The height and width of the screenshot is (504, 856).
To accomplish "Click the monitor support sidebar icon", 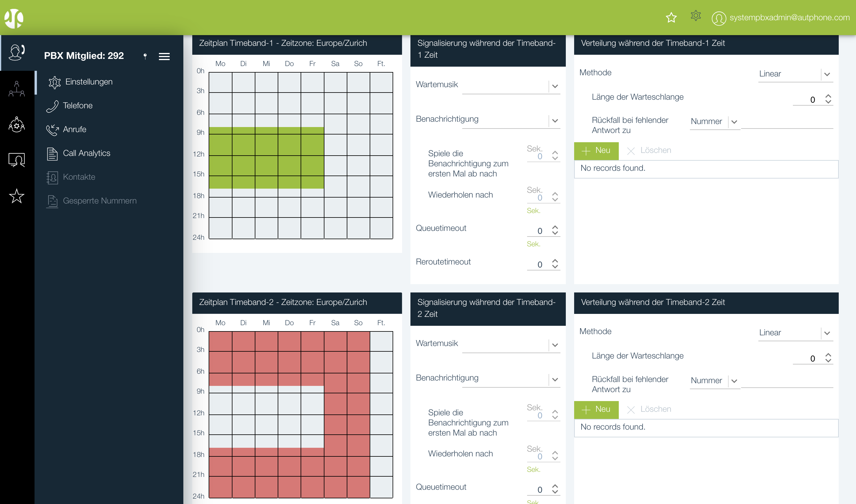I will coord(17,160).
